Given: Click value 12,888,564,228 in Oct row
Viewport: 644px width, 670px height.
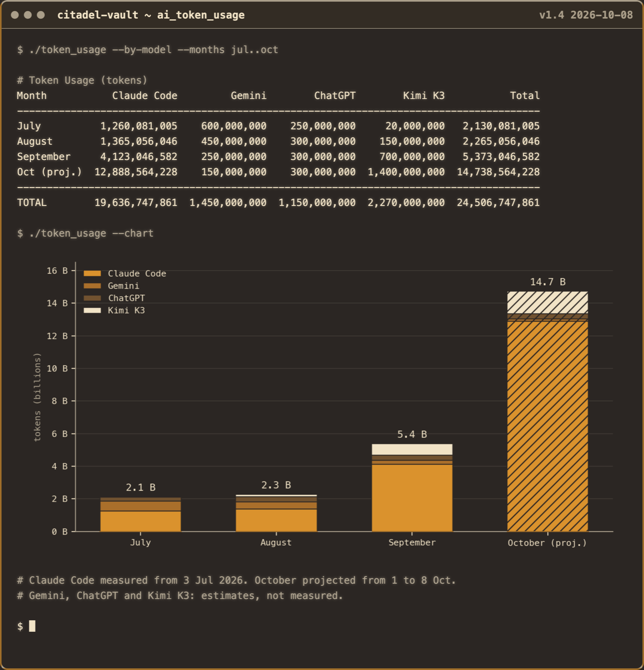Looking at the screenshot, I should (136, 172).
